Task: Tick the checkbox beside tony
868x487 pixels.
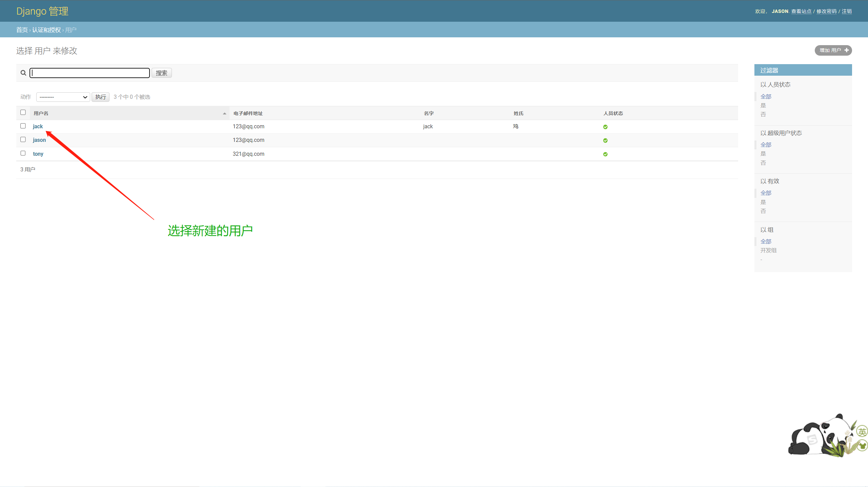Action: pyautogui.click(x=23, y=153)
